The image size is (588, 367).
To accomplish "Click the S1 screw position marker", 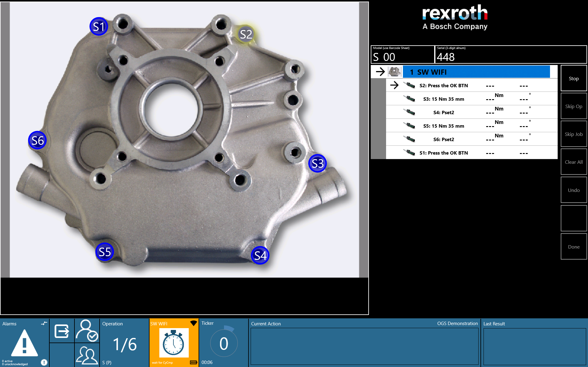I will tap(99, 27).
